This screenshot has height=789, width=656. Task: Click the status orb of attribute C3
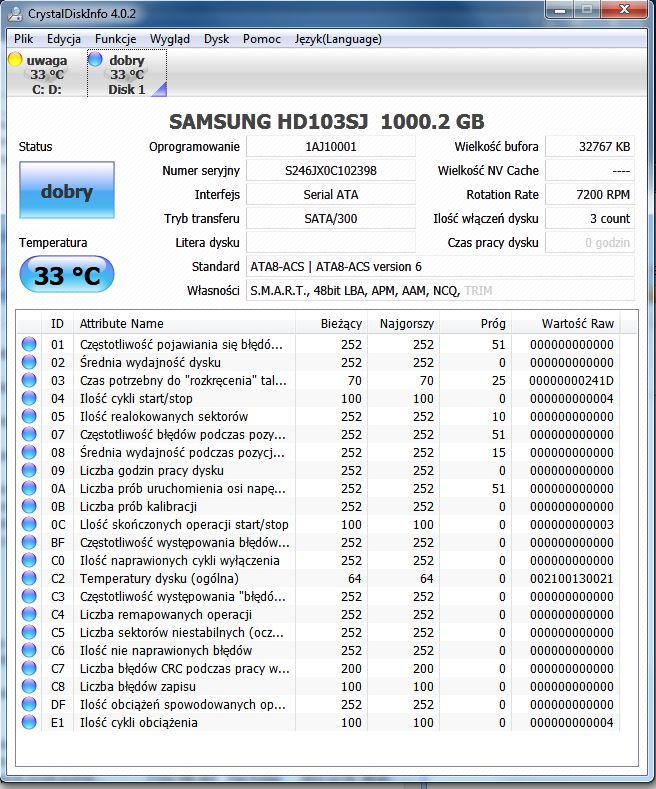[x=29, y=596]
